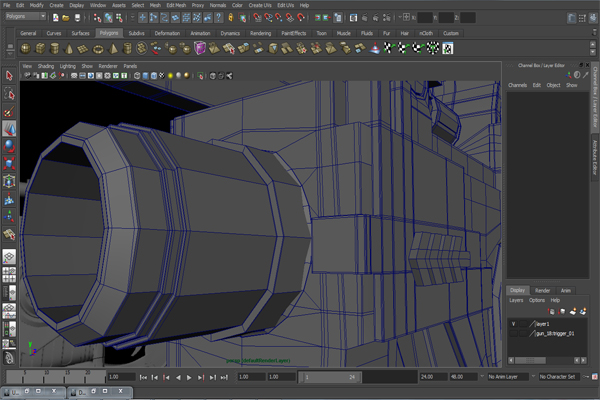Expand the shelf options arrow at left
600x400 pixels.
[10, 52]
